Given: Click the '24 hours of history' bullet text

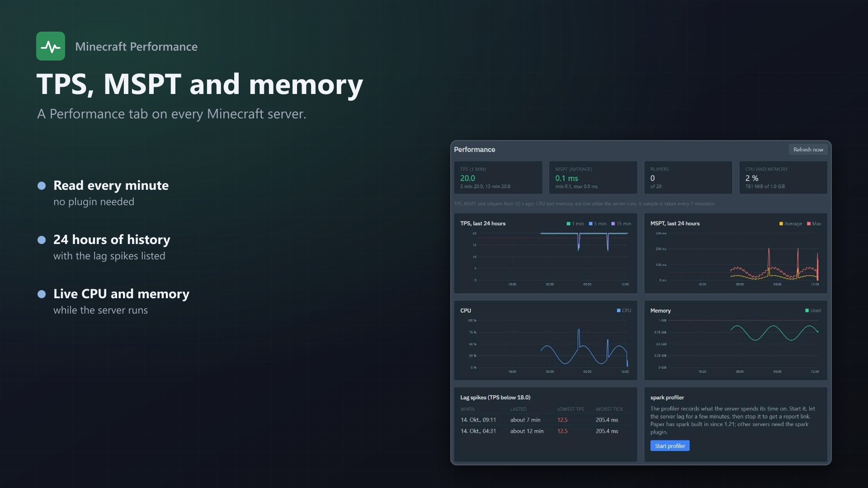Looking at the screenshot, I should [112, 239].
